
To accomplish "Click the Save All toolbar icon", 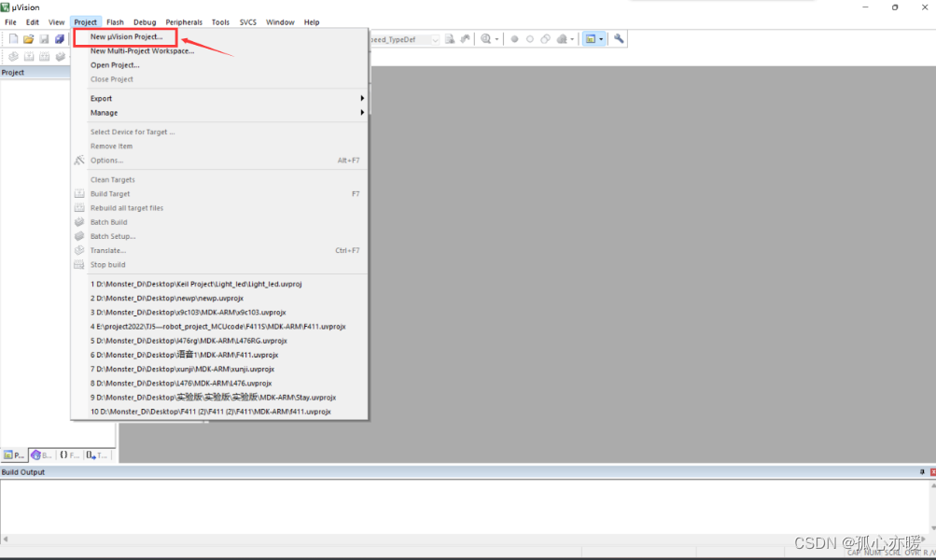I will coord(60,39).
